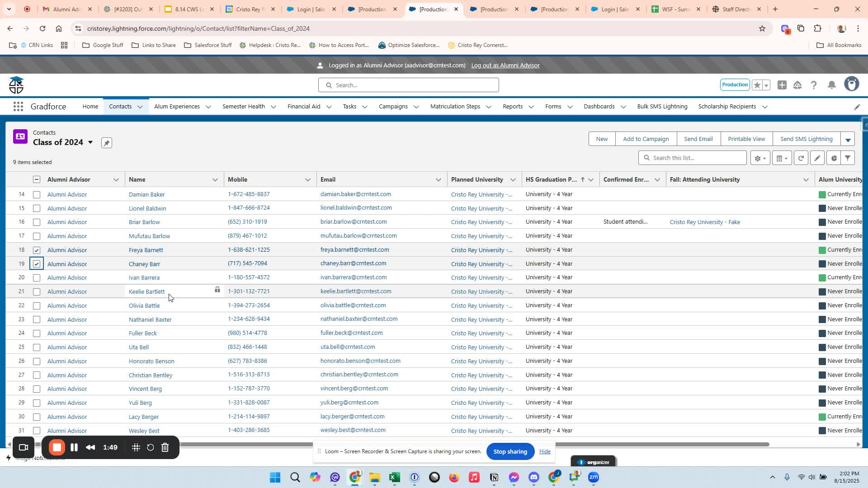Delete the Loom recording
Image resolution: width=868 pixels, height=488 pixels.
pyautogui.click(x=165, y=447)
